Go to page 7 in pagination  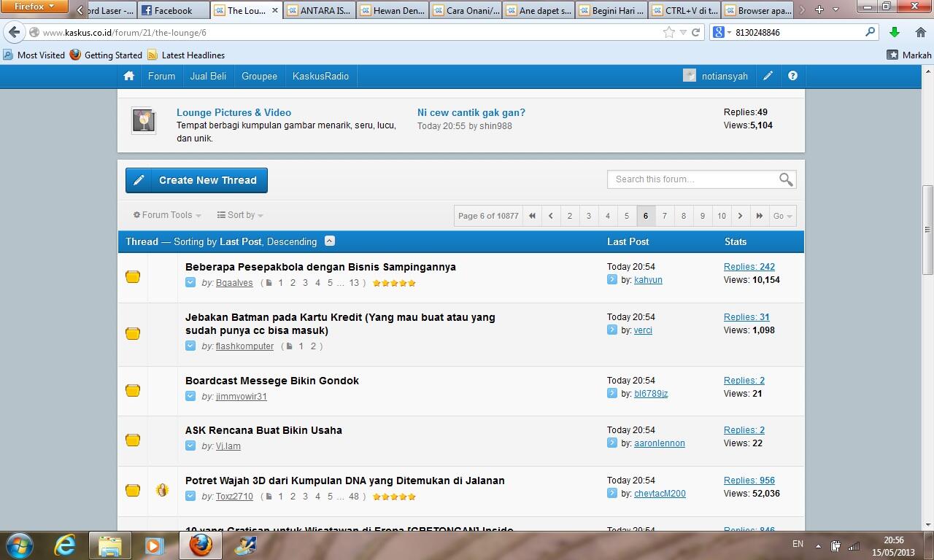pos(664,216)
